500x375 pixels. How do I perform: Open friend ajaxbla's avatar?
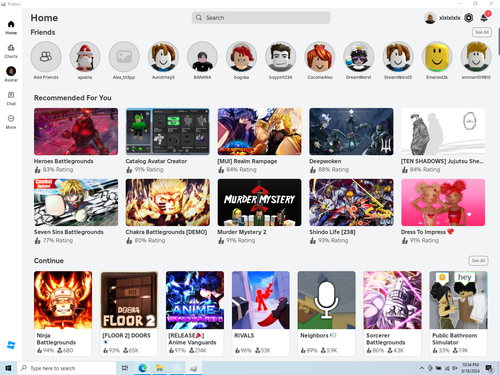point(85,57)
